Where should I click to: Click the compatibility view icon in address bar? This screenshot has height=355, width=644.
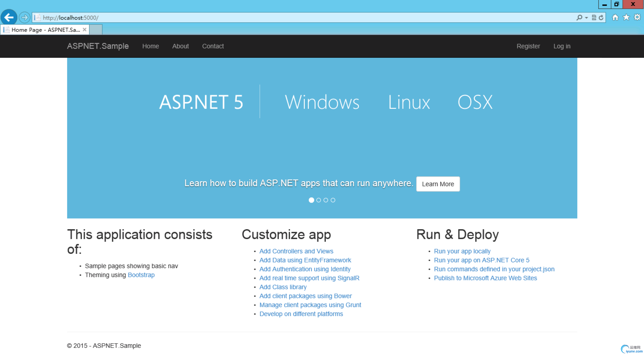(x=594, y=17)
